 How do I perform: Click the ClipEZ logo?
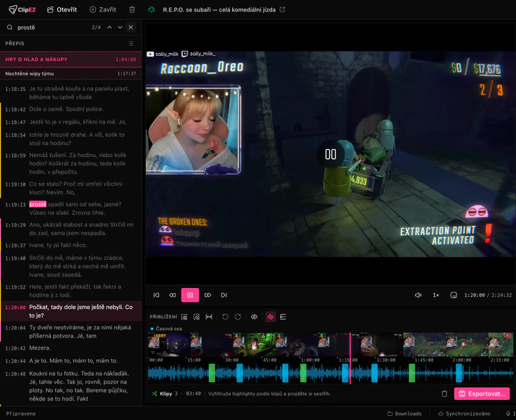(x=22, y=9)
